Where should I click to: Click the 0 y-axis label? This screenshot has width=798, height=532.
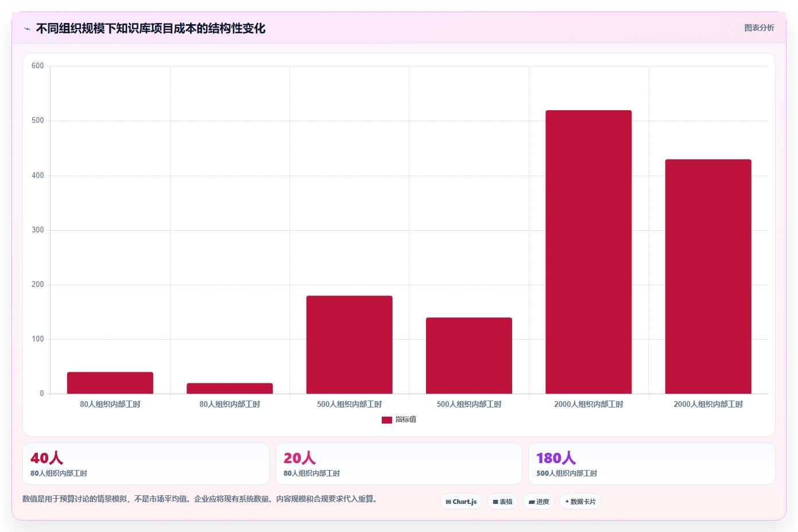(x=42, y=394)
